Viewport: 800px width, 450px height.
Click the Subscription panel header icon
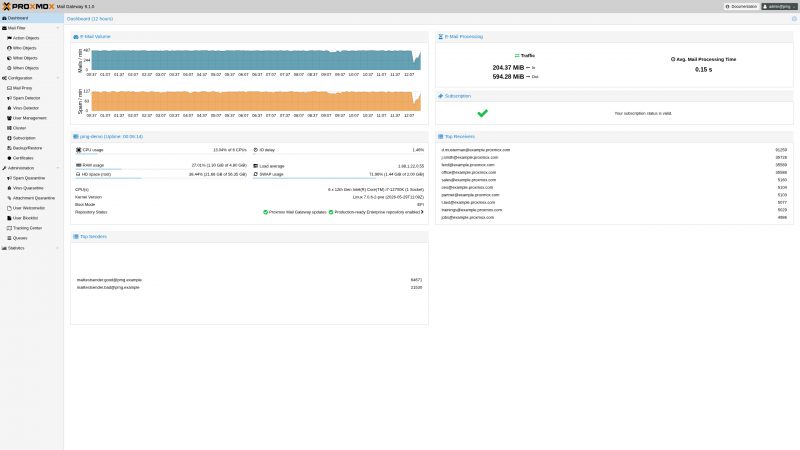tap(440, 96)
